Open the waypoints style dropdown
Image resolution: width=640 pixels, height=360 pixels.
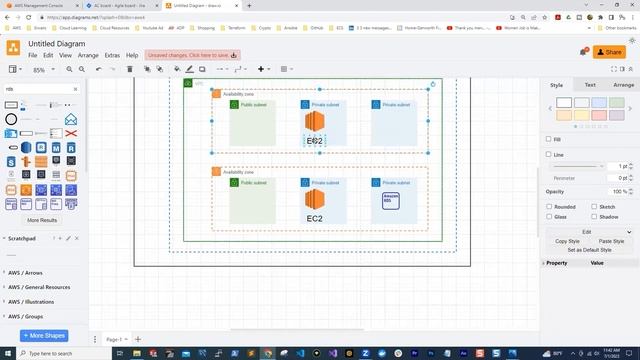pos(241,69)
